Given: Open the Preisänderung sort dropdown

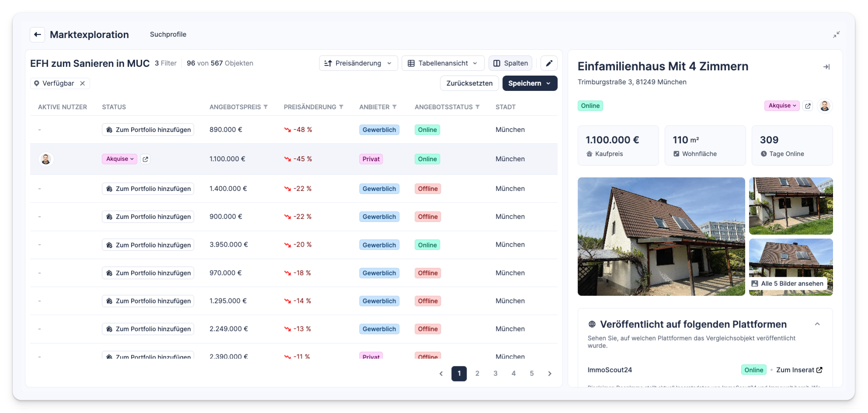Looking at the screenshot, I should tap(358, 63).
